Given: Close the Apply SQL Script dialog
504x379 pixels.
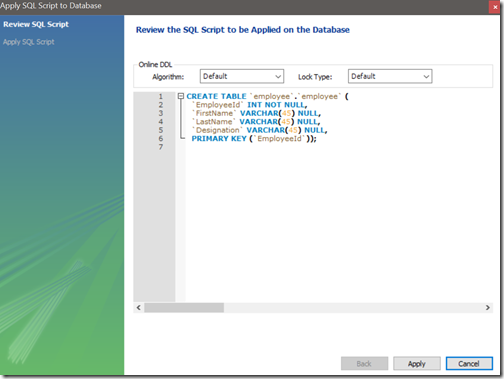Looking at the screenshot, I should click(495, 7).
